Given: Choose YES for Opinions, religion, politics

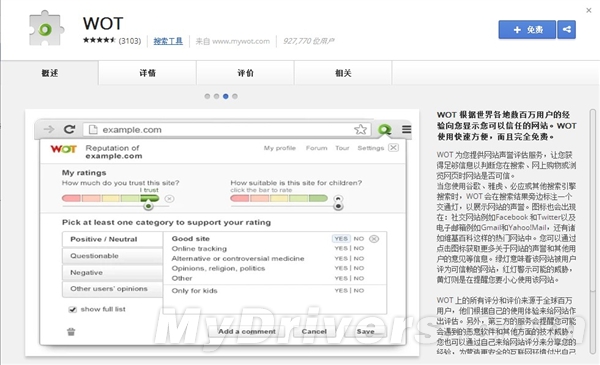Looking at the screenshot, I should coord(341,268).
